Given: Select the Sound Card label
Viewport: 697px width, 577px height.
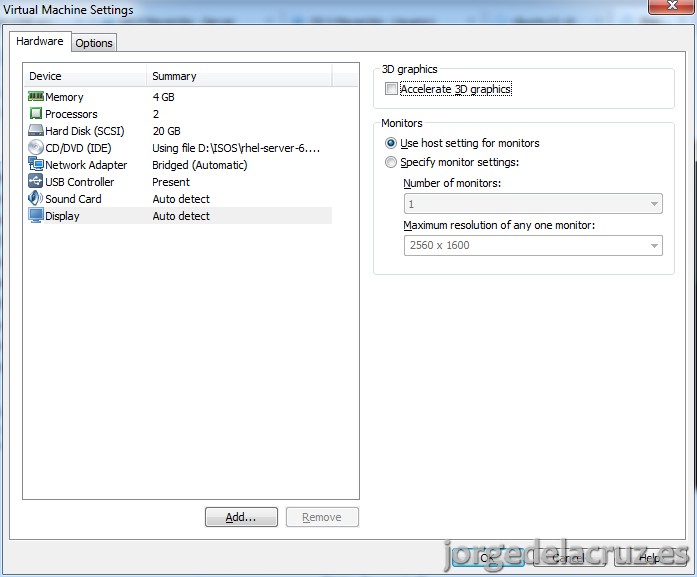Looking at the screenshot, I should (x=73, y=199).
